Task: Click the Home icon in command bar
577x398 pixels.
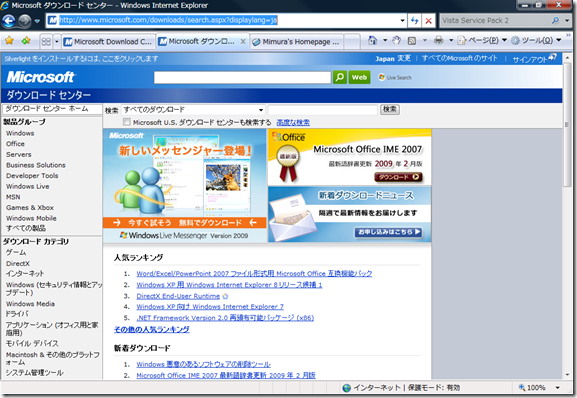Action: 372,40
